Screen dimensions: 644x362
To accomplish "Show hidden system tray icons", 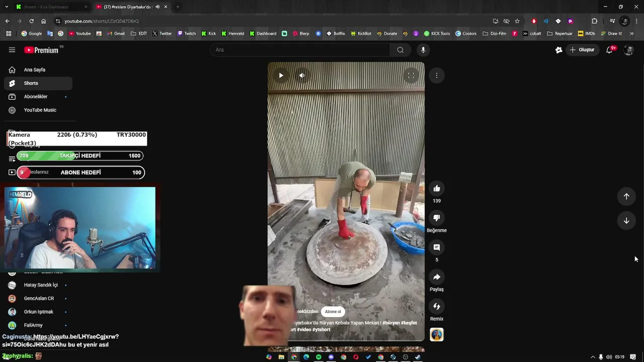I will [593, 357].
